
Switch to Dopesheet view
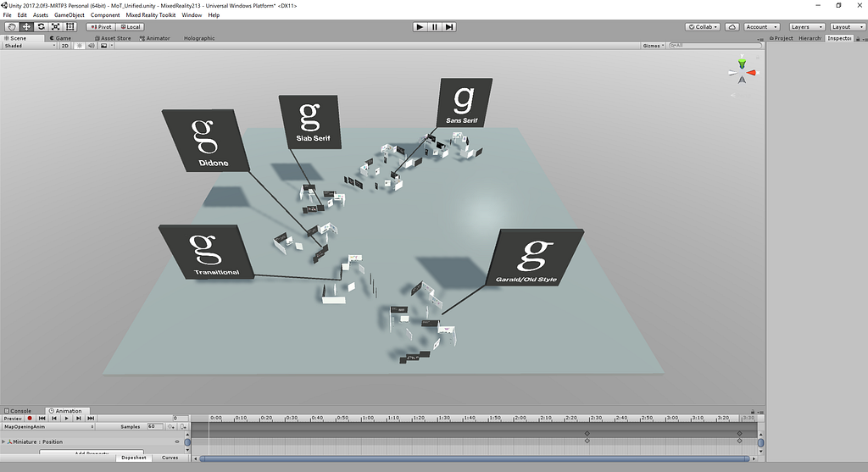(x=133, y=458)
